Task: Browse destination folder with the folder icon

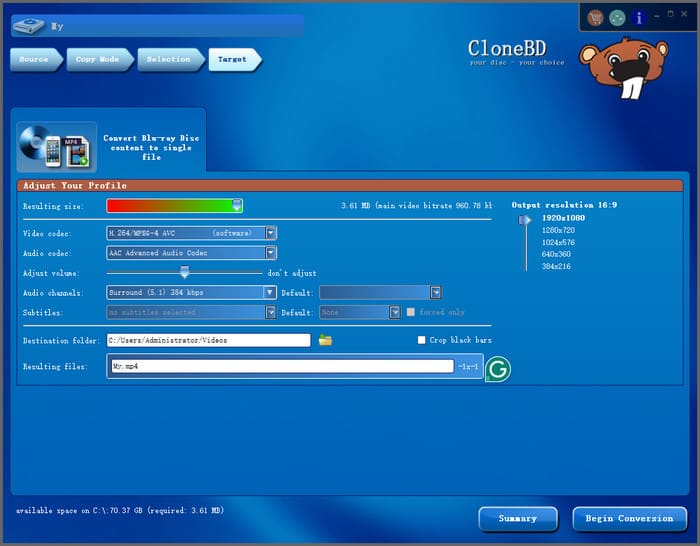Action: [325, 340]
